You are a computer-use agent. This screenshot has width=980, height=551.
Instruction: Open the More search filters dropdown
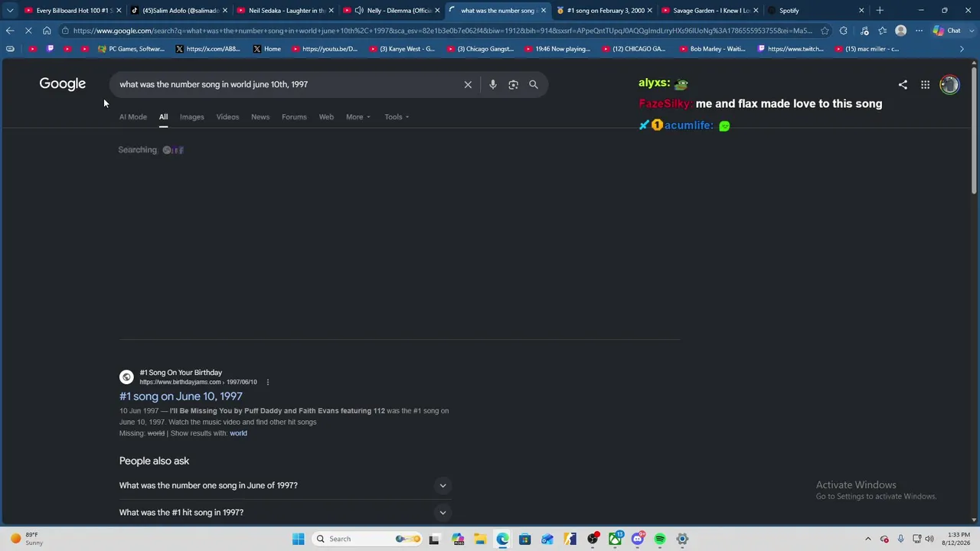pos(358,117)
